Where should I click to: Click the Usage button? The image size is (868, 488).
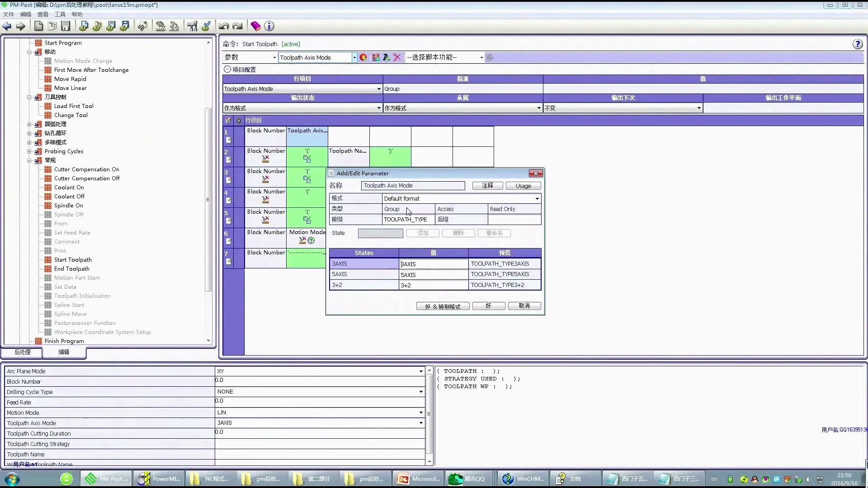(x=523, y=186)
